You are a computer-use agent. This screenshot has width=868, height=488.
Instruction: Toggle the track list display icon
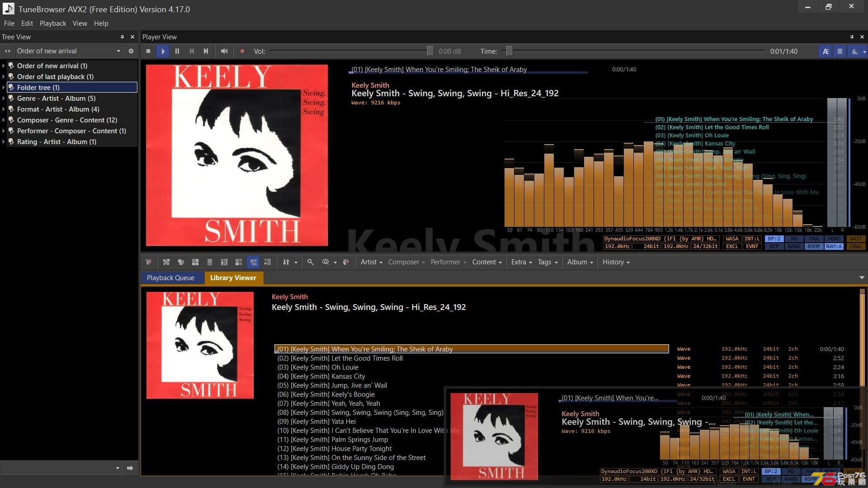(840, 51)
